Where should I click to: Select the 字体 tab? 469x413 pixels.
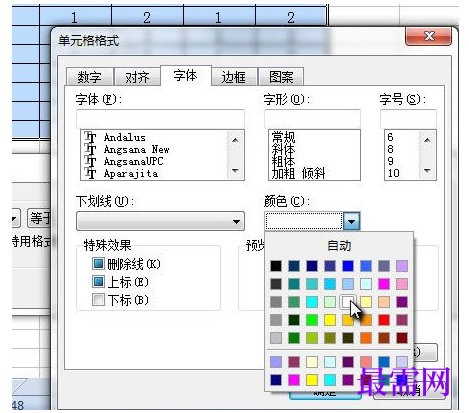186,76
